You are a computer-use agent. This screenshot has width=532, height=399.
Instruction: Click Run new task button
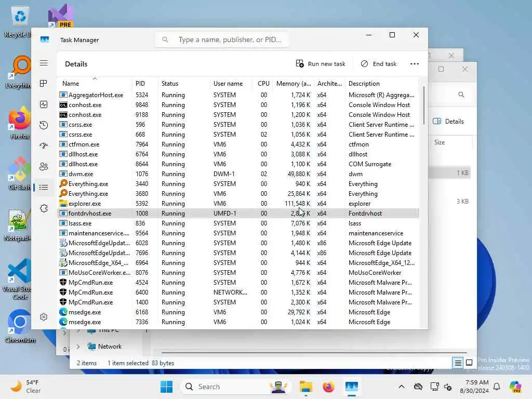pos(320,64)
